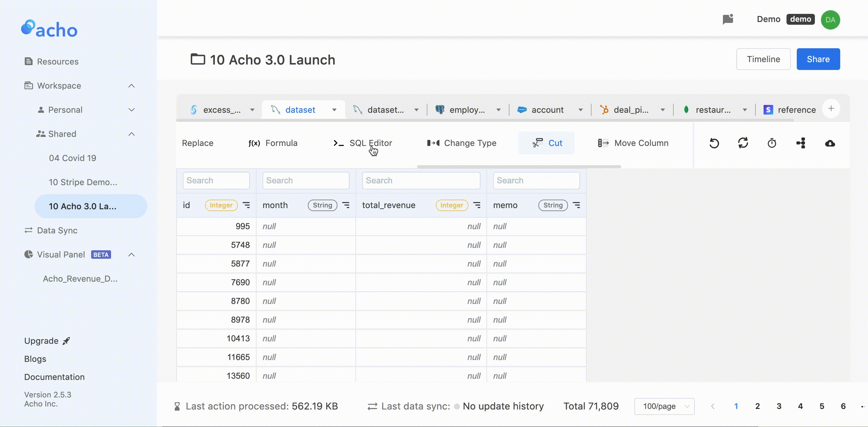Click the toolbar horizontal scrollbar

coord(519,166)
